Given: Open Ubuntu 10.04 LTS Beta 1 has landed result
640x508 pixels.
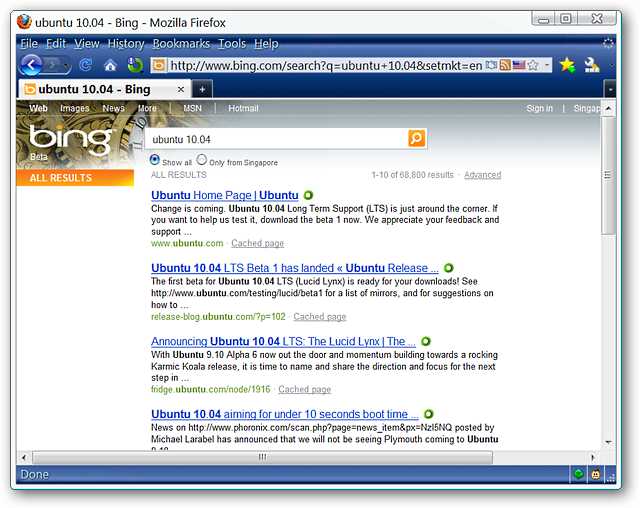Looking at the screenshot, I should [x=295, y=268].
